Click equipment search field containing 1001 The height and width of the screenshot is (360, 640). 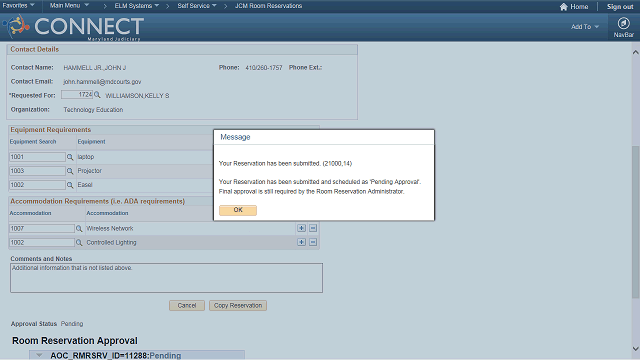[x=37, y=157]
